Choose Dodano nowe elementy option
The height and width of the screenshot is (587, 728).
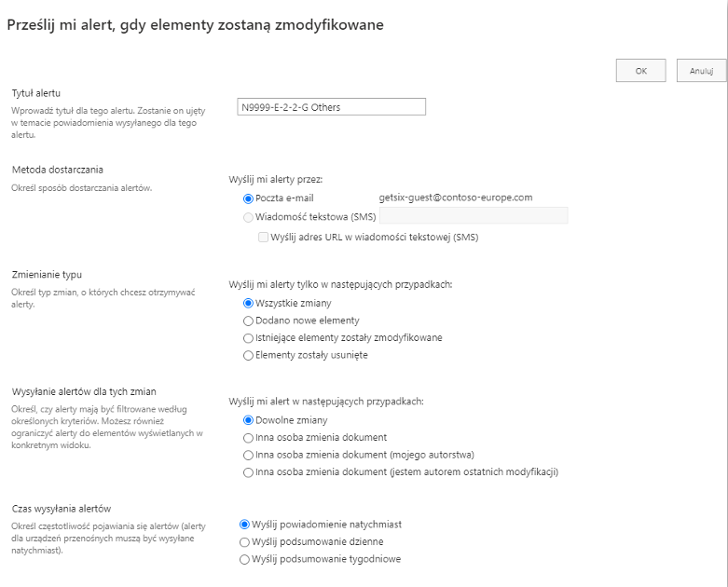point(248,321)
